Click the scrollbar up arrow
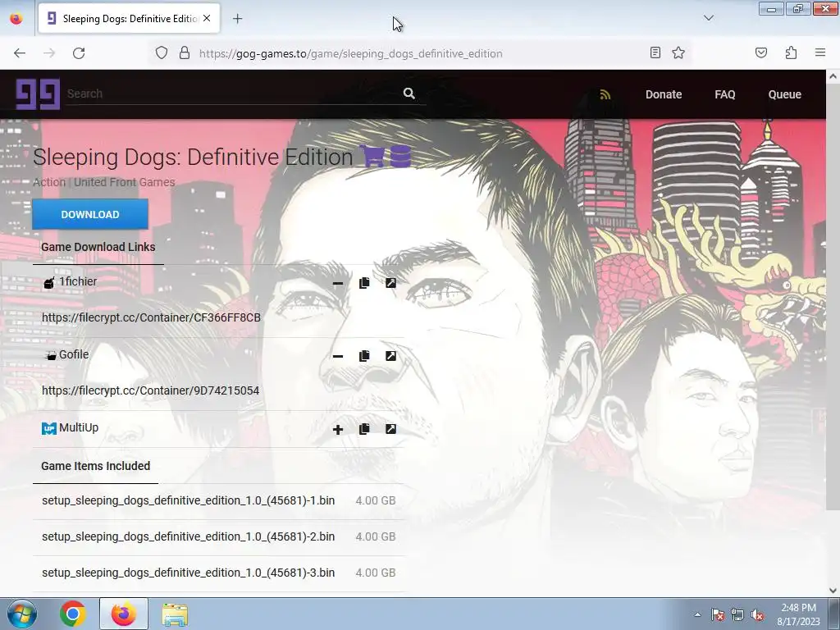840x630 pixels. 833,76
